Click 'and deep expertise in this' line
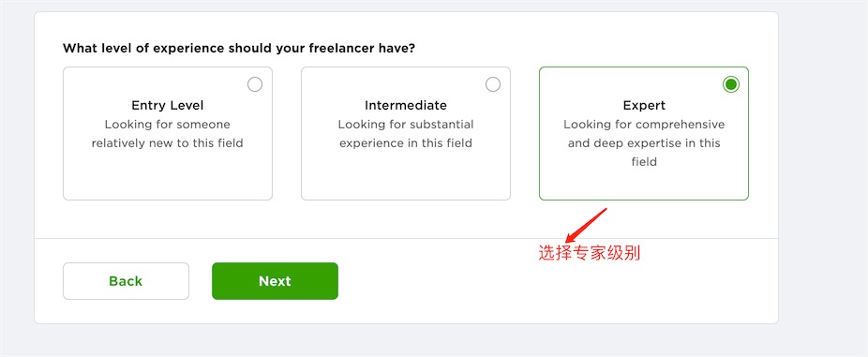The image size is (868, 357). (x=644, y=143)
